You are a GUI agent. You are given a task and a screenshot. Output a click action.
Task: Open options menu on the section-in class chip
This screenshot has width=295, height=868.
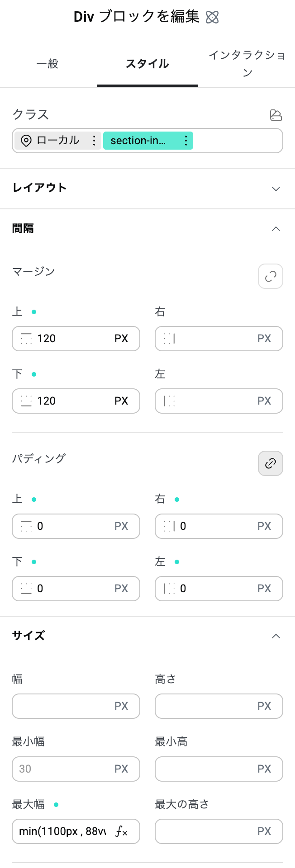pos(186,141)
